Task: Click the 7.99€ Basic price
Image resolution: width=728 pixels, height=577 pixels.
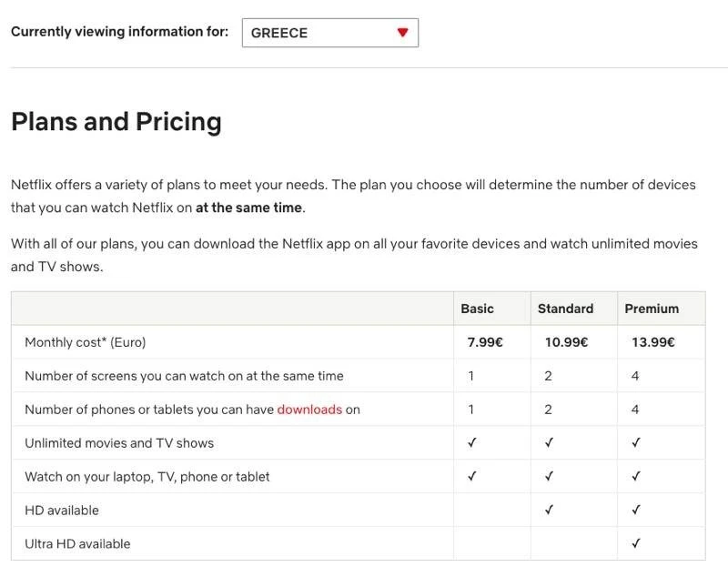Action: point(485,342)
